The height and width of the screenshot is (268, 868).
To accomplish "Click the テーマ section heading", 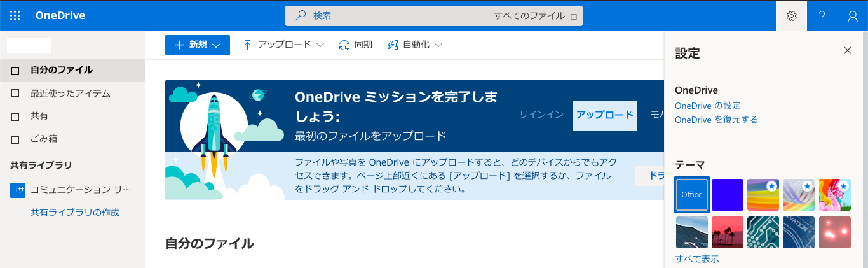I will coord(690,164).
